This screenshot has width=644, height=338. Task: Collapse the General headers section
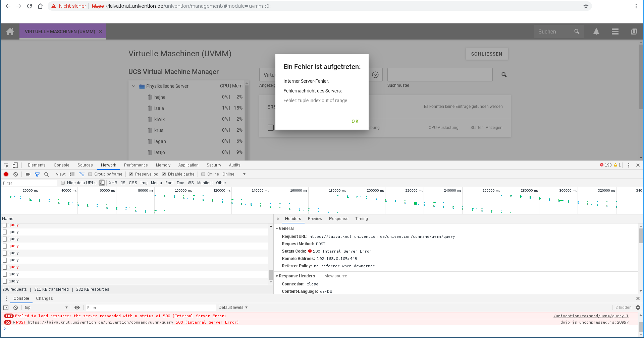click(x=277, y=228)
